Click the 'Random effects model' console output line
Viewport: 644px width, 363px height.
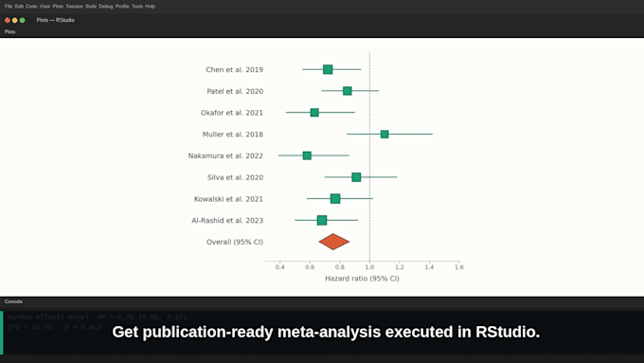tap(98, 317)
